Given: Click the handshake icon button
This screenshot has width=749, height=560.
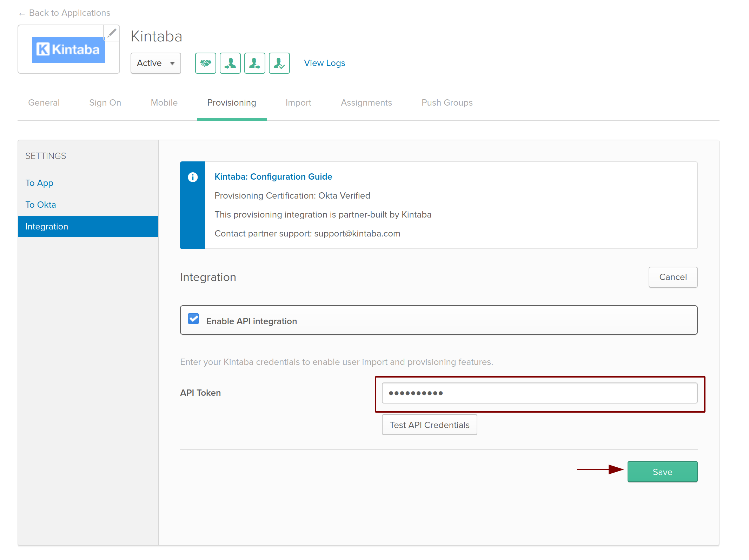Looking at the screenshot, I should point(205,63).
